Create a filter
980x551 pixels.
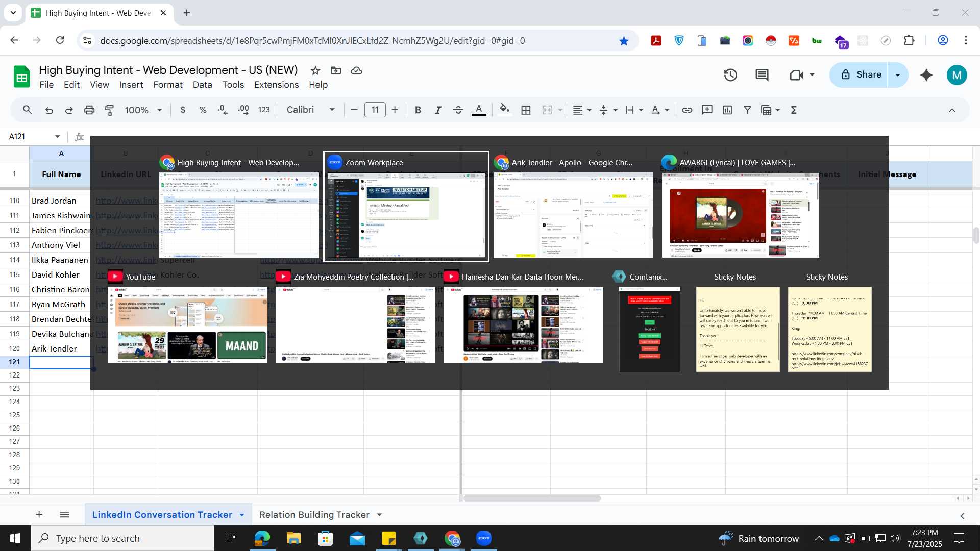(x=747, y=110)
